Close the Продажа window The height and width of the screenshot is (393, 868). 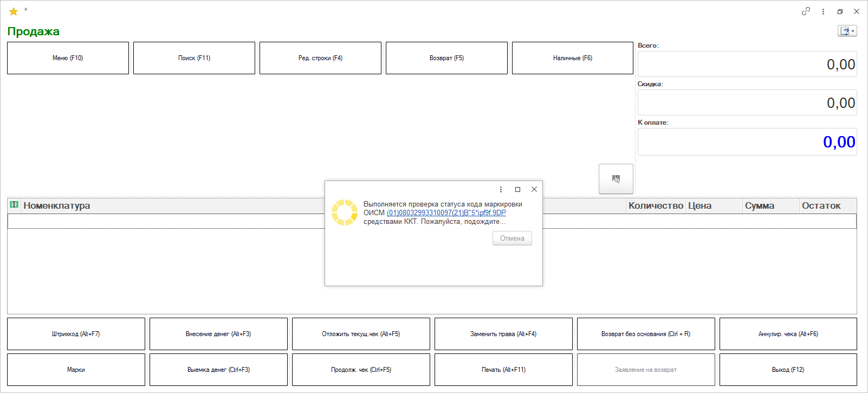[857, 11]
